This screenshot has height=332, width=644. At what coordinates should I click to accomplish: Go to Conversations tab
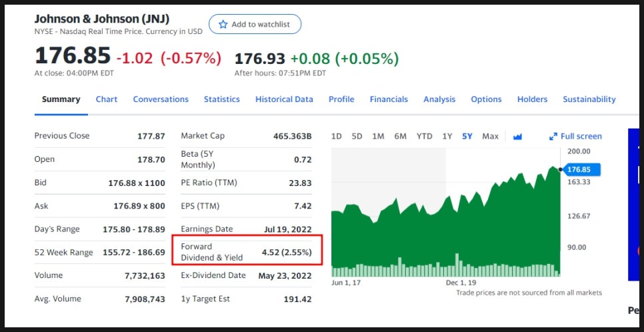(161, 99)
